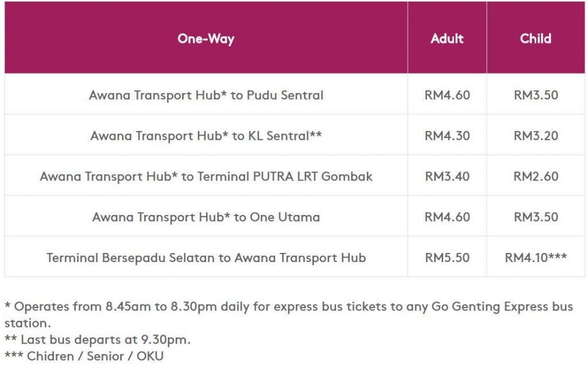Click Pudu Sentral adult fare RM4.60
Image resolution: width=588 pixels, height=369 pixels.
tap(447, 95)
